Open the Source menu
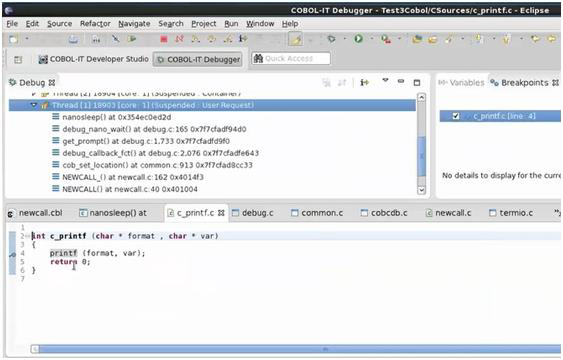The width and height of the screenshot is (563, 360). 60,24
